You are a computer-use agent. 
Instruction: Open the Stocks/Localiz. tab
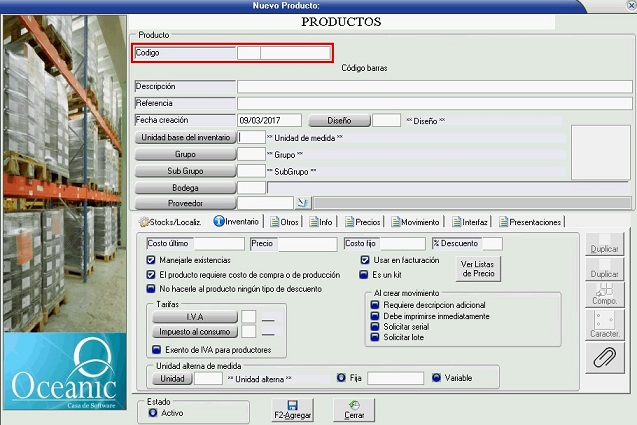click(171, 222)
